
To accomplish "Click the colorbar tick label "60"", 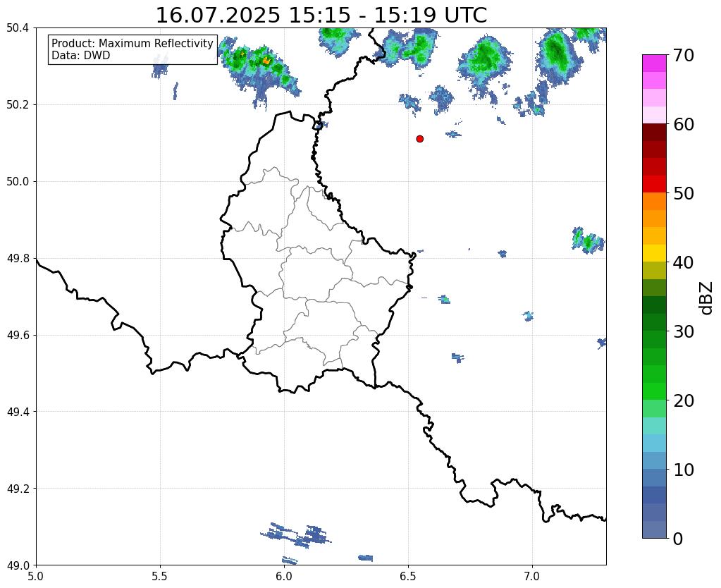I will coord(684,124).
